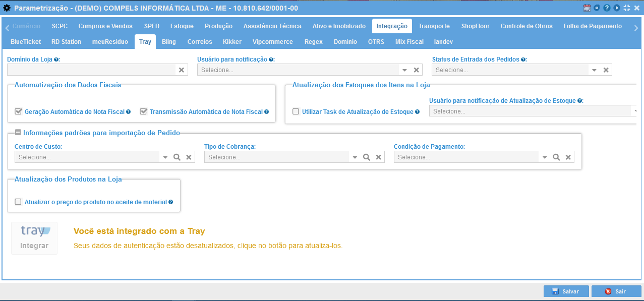Open Condição de Pagamento dropdown arrow

pos(545,157)
